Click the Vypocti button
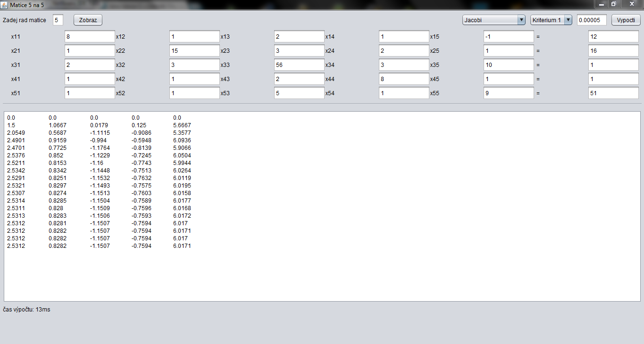This screenshot has height=344, width=644. point(626,20)
